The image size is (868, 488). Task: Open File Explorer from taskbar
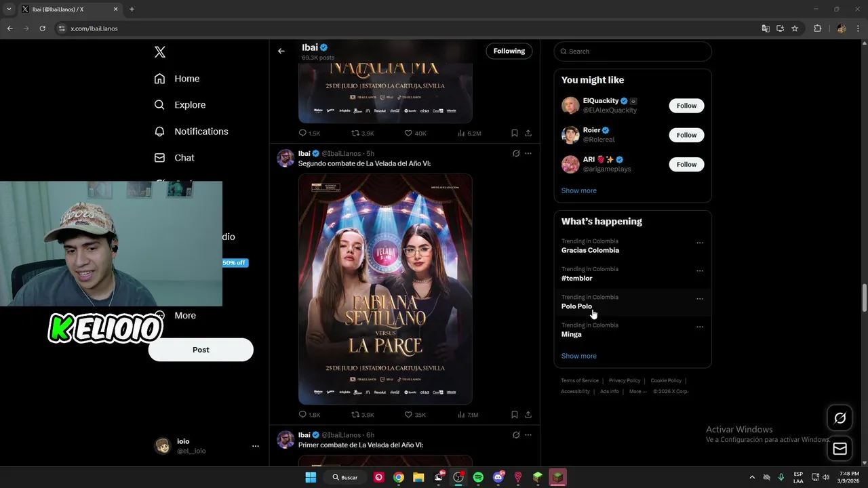[418, 477]
